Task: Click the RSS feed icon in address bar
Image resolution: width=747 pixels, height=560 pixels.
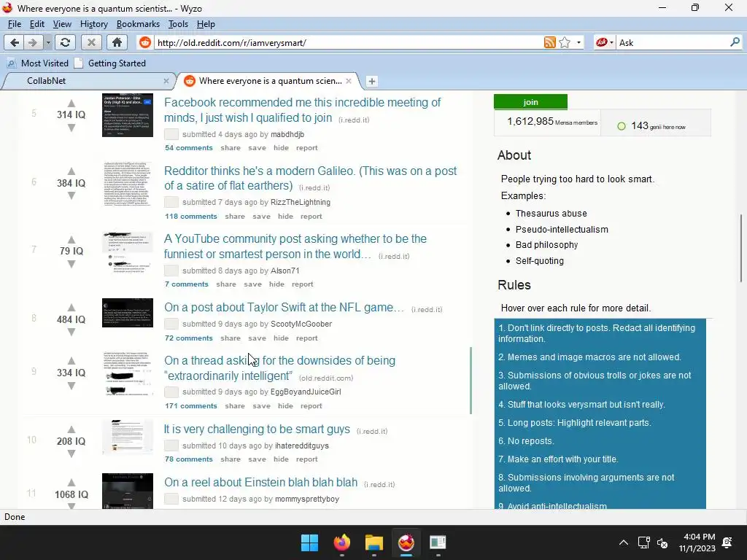Action: (x=550, y=43)
